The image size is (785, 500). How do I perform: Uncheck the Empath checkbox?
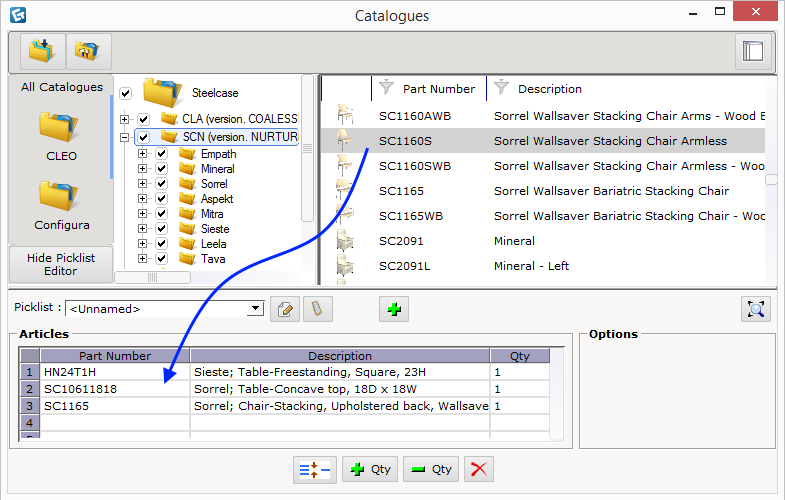coord(161,154)
